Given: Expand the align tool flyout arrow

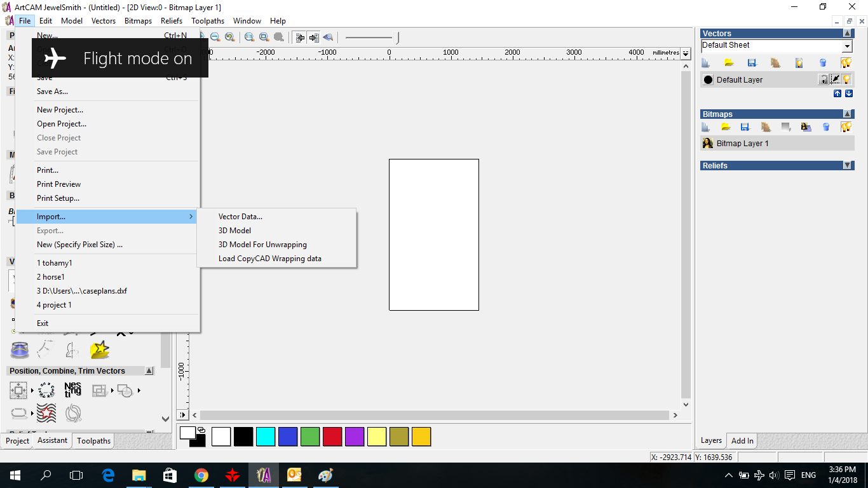Looking at the screenshot, I should 32,390.
